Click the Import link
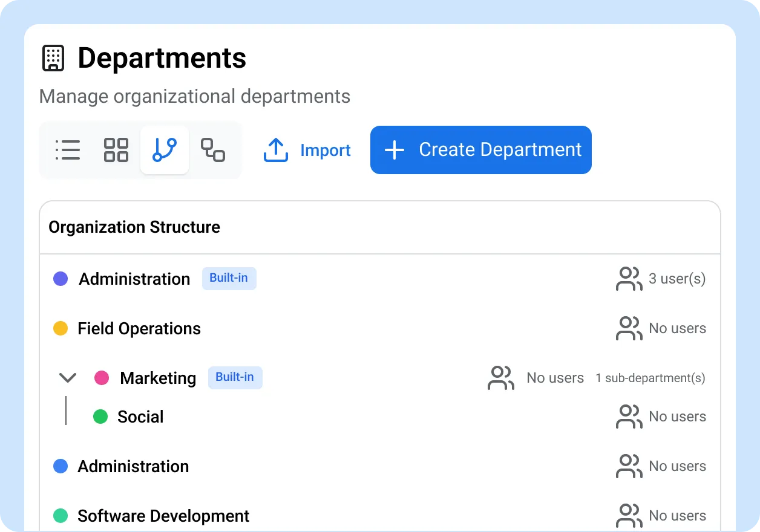 [x=325, y=150]
